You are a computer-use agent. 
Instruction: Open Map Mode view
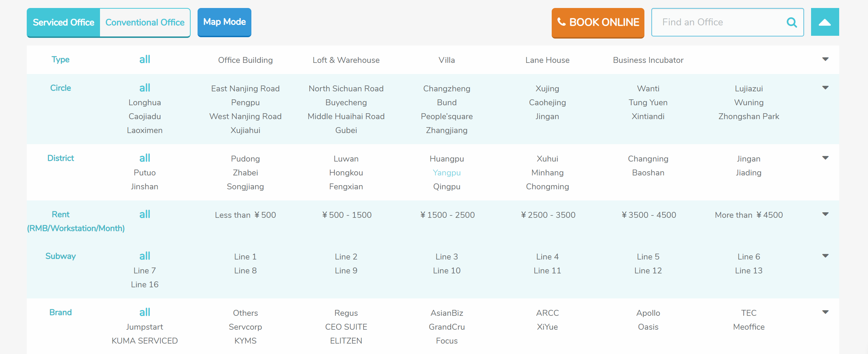point(224,22)
